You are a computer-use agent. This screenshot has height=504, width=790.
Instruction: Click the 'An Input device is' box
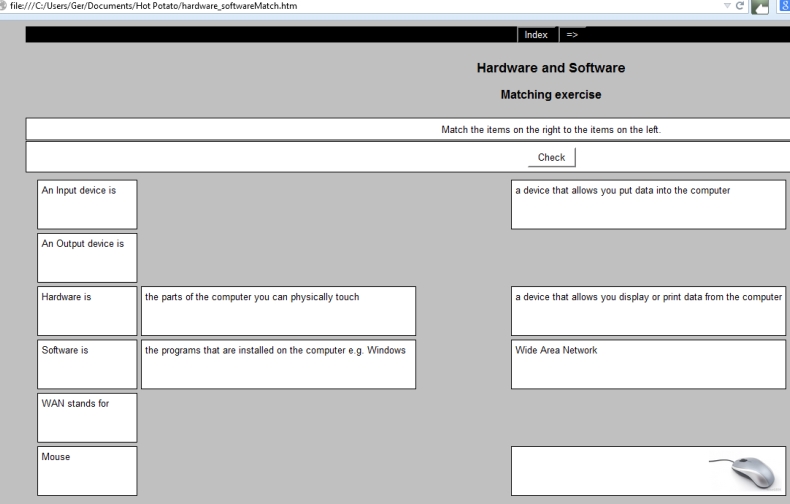87,204
